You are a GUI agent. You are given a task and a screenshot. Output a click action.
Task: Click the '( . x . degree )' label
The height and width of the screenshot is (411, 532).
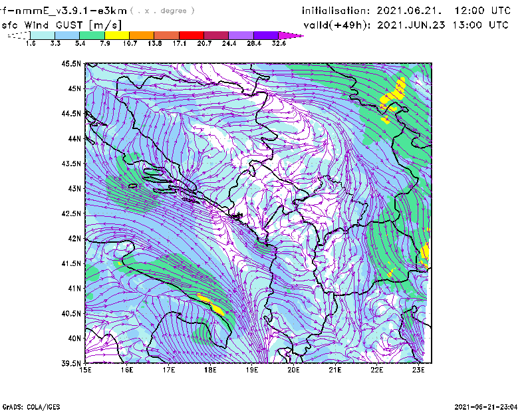tap(162, 11)
